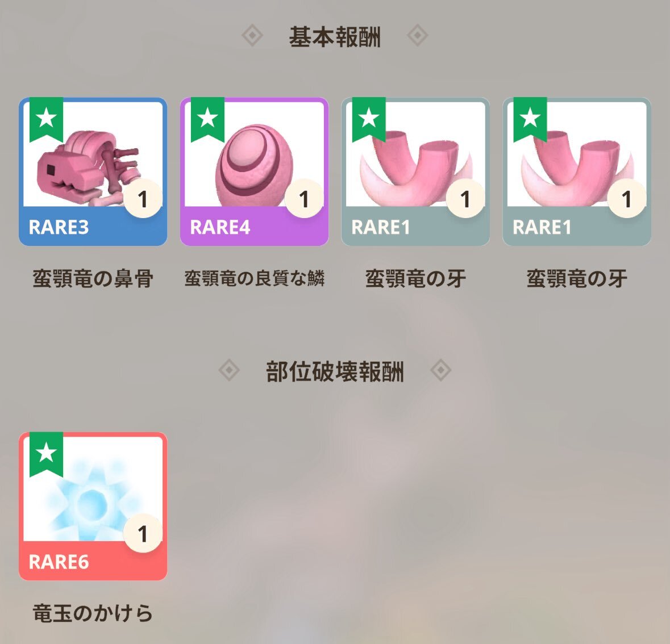Click the green star badge on the RARE6 card
The height and width of the screenshot is (644, 670).
46,454
